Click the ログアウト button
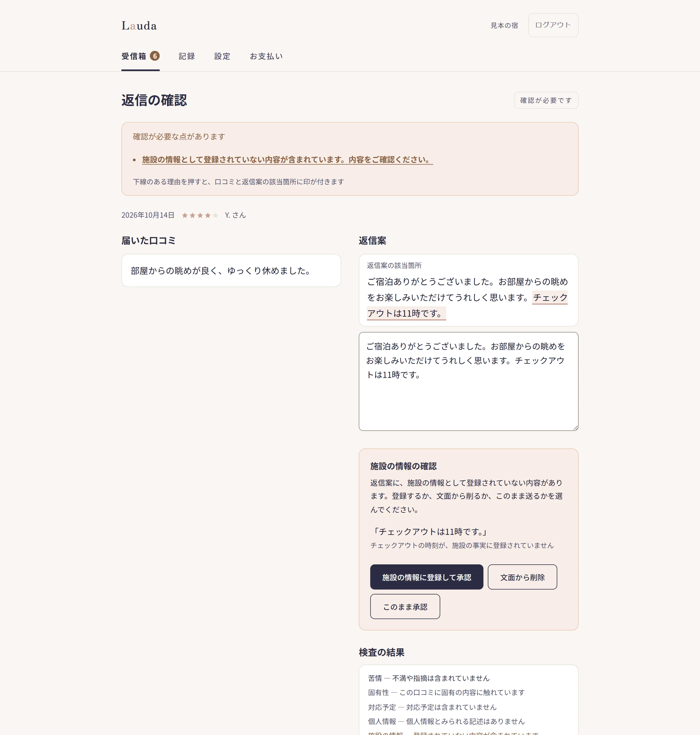This screenshot has width=700, height=735. 553,25
